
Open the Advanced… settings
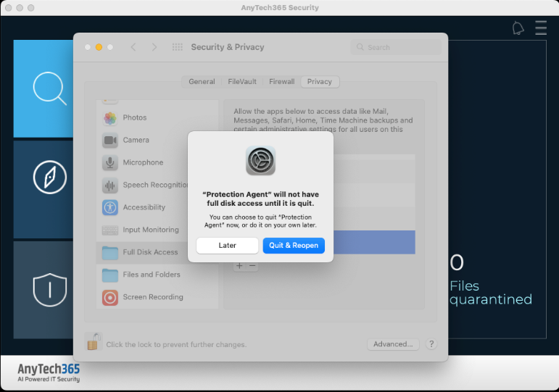click(x=393, y=344)
